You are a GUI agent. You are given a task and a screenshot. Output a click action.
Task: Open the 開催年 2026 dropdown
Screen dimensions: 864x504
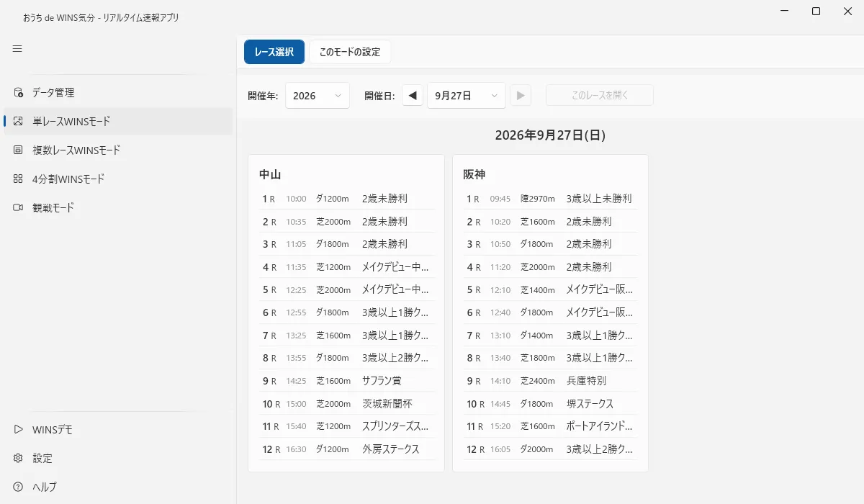coord(318,95)
